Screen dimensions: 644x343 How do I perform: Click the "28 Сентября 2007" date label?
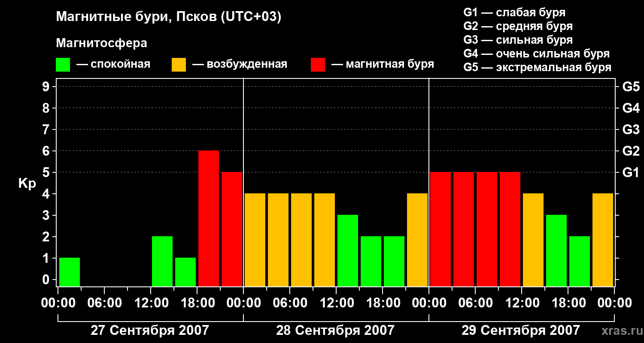tap(335, 331)
